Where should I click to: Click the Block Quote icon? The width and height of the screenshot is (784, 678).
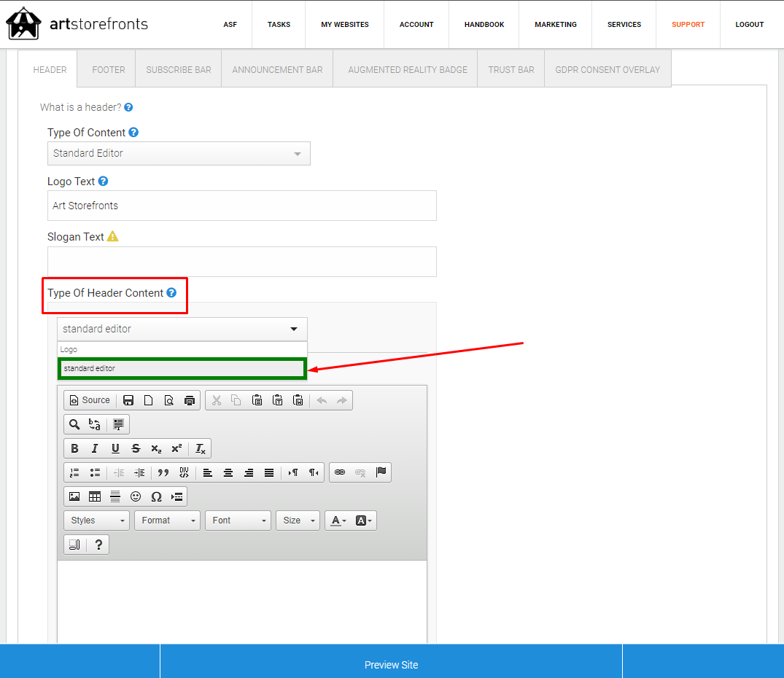click(x=163, y=472)
